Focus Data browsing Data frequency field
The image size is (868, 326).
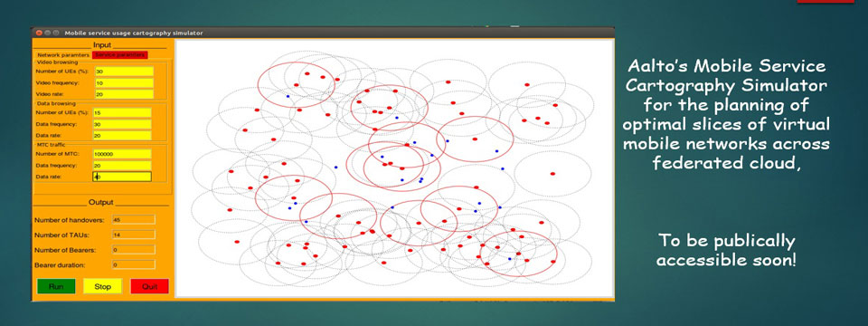click(122, 124)
